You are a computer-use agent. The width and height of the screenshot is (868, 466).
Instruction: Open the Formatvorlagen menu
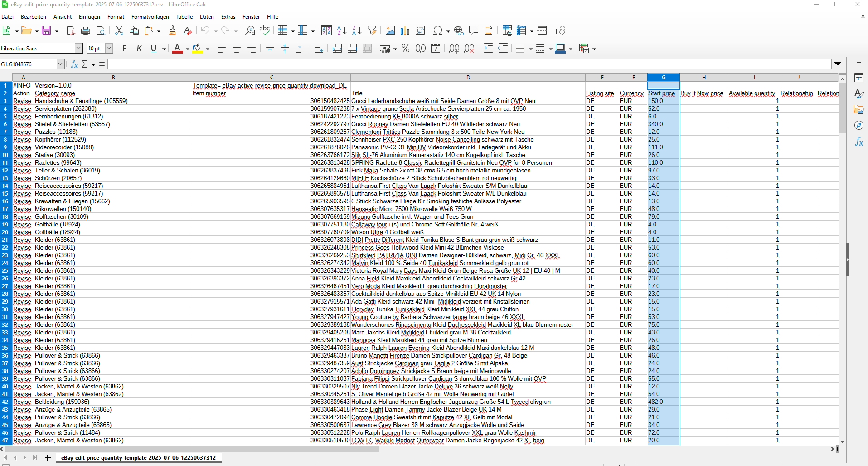[x=150, y=17]
